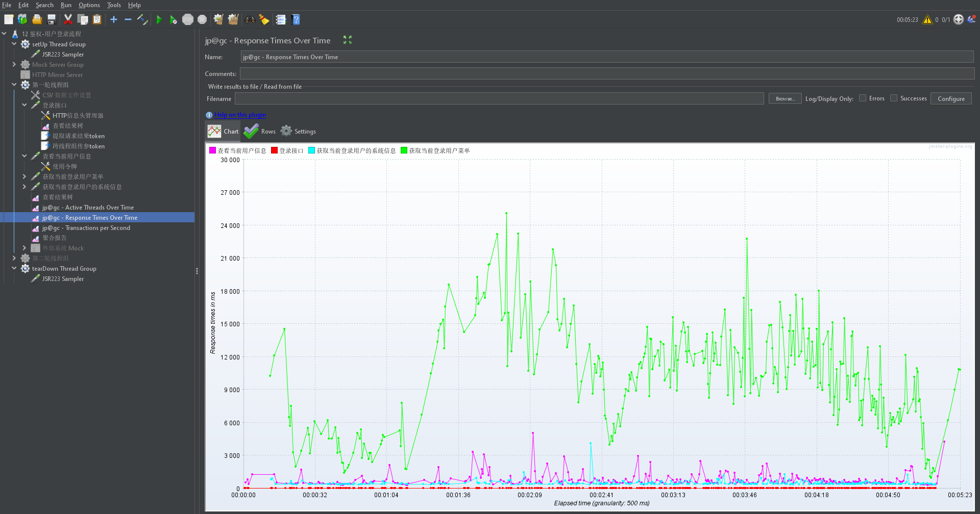Click the Browse button
The image size is (980, 514).
(x=785, y=98)
